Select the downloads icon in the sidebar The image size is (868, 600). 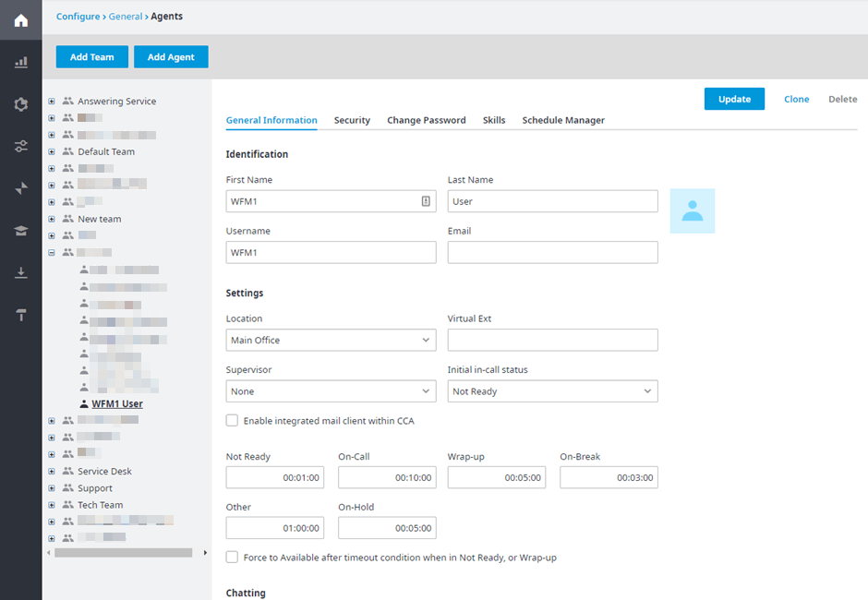click(x=20, y=271)
